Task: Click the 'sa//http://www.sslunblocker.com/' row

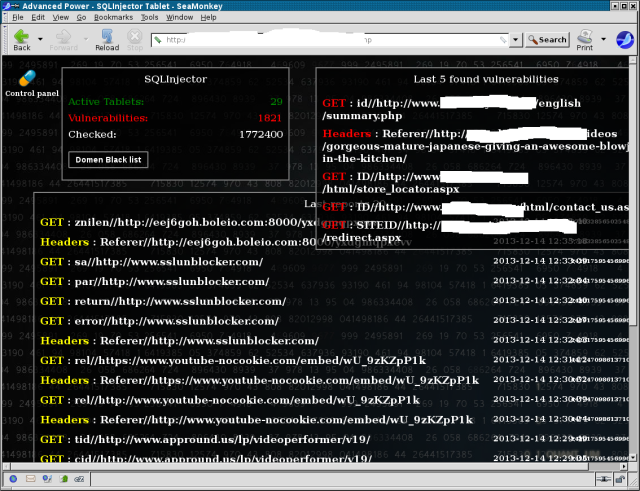Action: [x=151, y=262]
